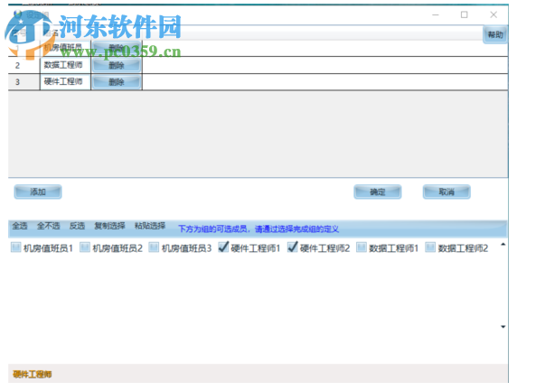545x392 pixels.
Task: Check the 数据工程师2 checkbox
Action: (x=430, y=247)
